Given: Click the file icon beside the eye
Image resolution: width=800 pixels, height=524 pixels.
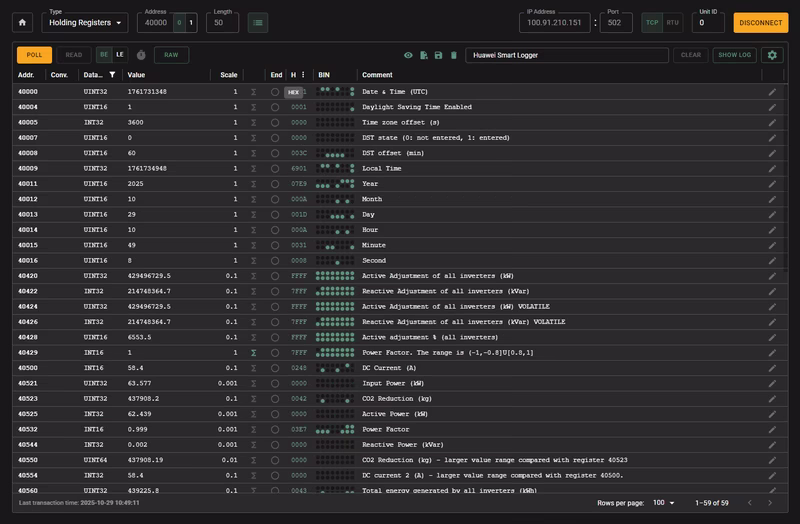Looking at the screenshot, I should click(423, 55).
